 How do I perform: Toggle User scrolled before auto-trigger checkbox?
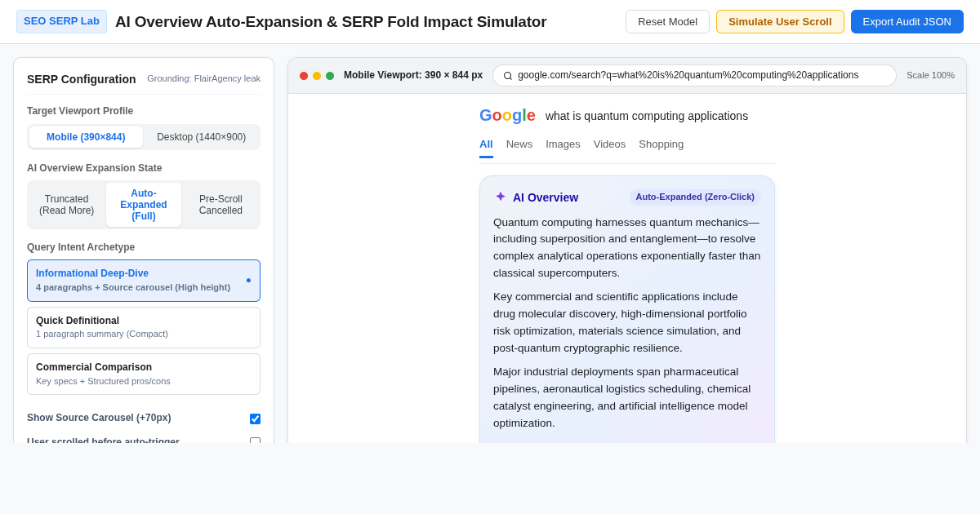point(255,442)
